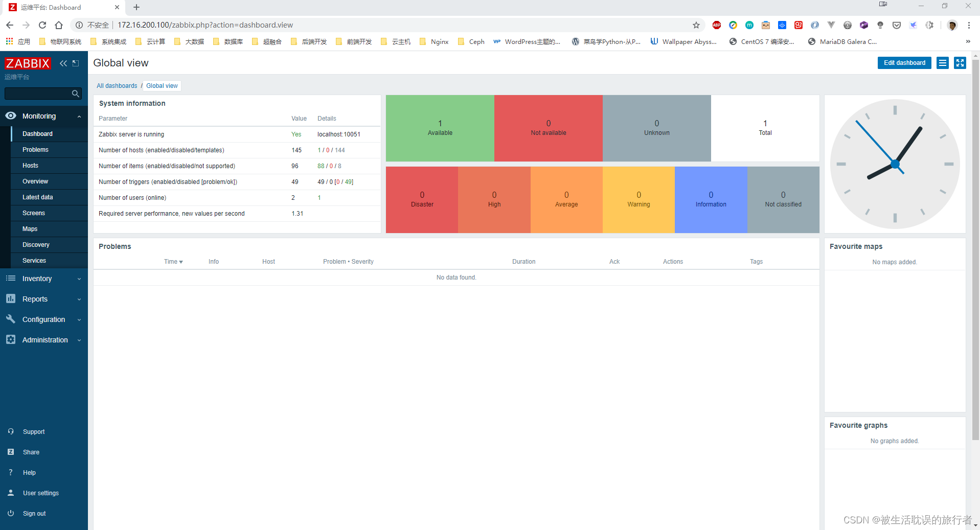Collapse the sidebar with double-chevron icon
Screen dimensions: 980x530
click(63, 63)
